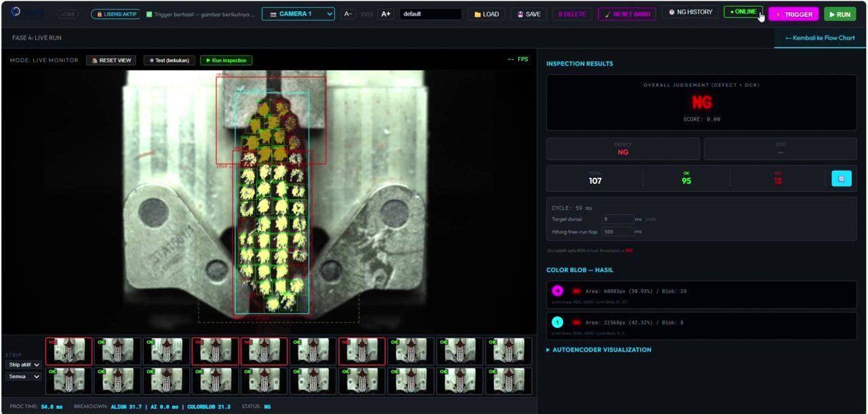Click the overall judgement NG text
This screenshot has height=414, width=868.
701,102
